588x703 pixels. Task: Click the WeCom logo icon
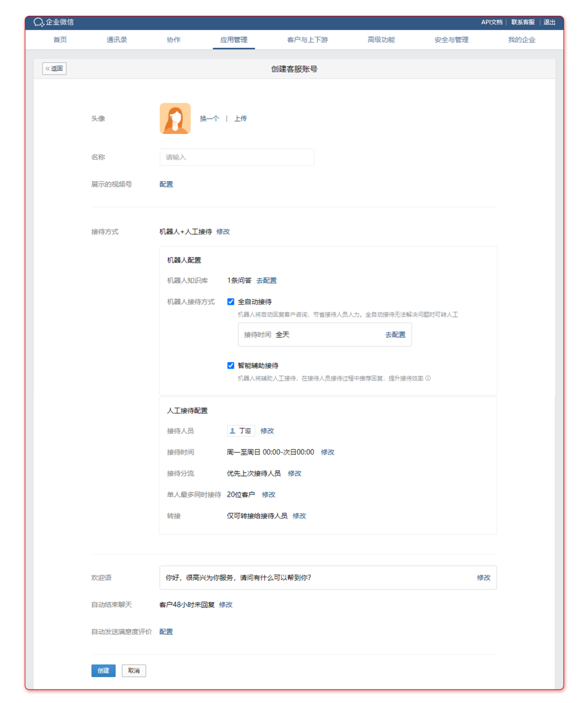point(39,22)
